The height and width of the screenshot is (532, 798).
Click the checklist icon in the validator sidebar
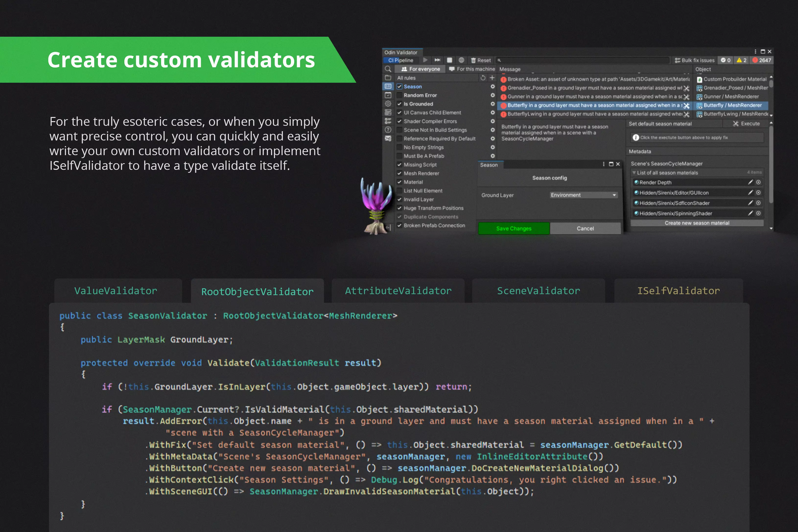point(388,121)
